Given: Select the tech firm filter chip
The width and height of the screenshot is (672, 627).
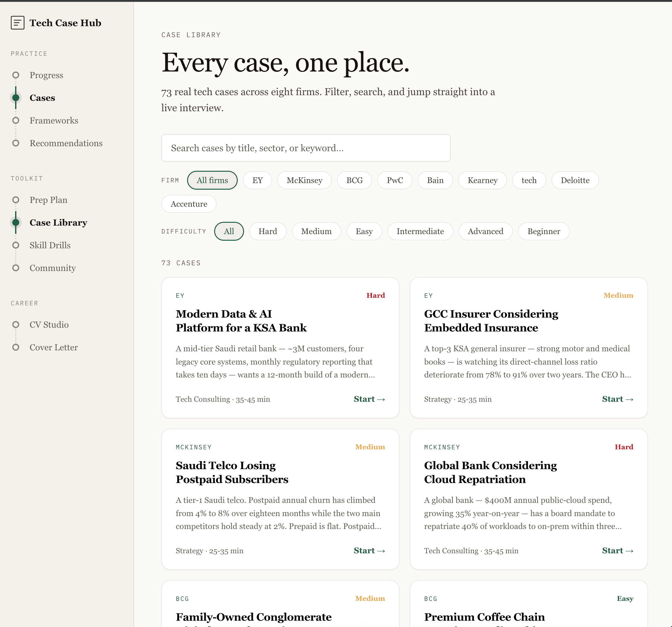Looking at the screenshot, I should coord(529,180).
